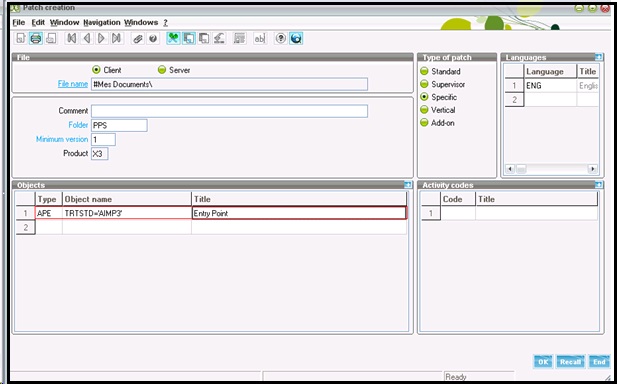Click the grey overlapping windows icon

click(x=204, y=38)
